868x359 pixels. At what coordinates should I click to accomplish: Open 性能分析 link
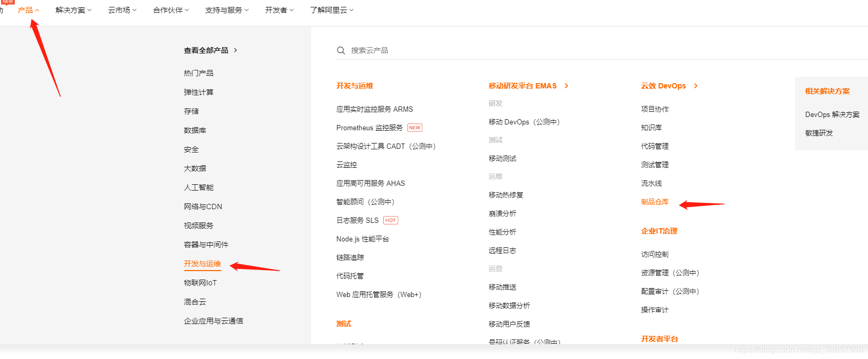(502, 232)
